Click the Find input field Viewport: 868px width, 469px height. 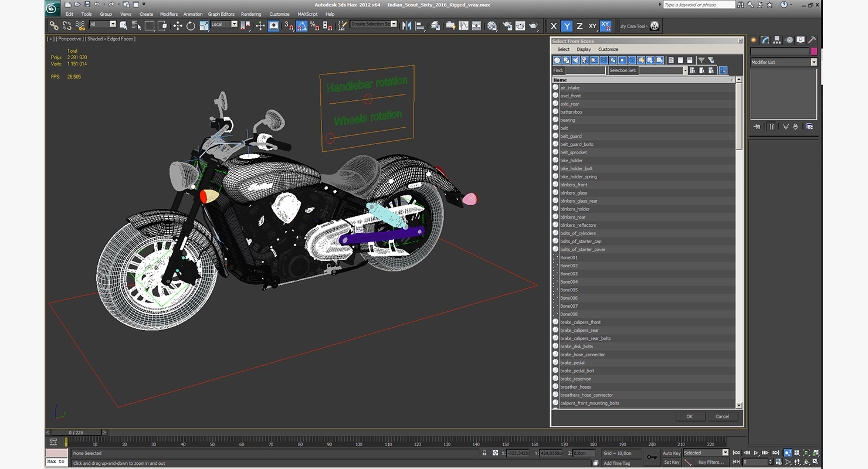585,70
